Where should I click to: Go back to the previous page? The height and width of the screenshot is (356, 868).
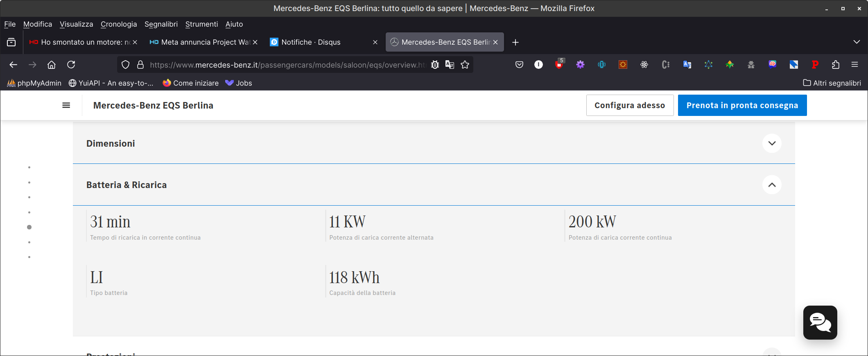pyautogui.click(x=14, y=65)
